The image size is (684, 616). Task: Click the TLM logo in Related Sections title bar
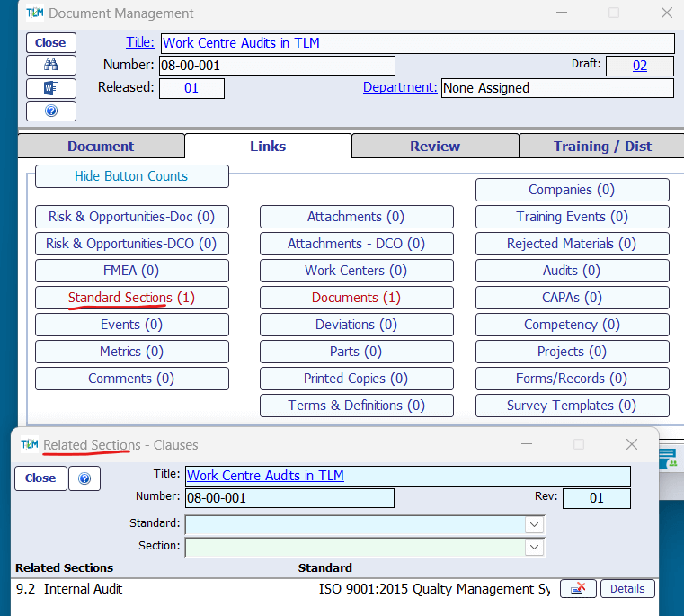[x=30, y=444]
